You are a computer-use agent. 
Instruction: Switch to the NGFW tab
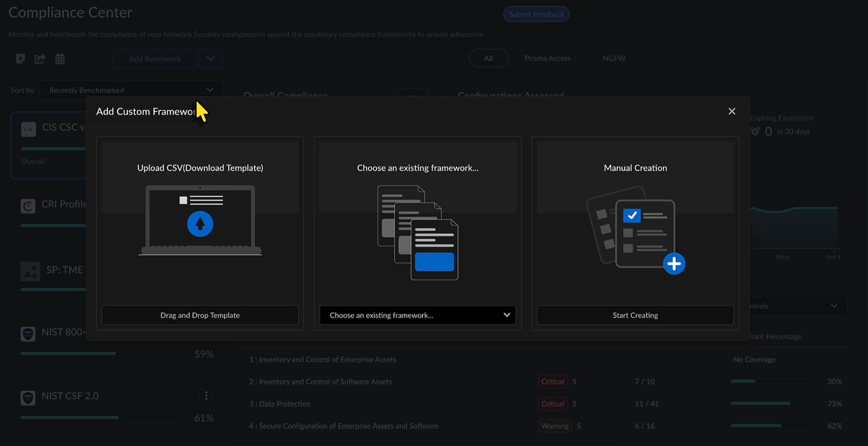(x=614, y=58)
